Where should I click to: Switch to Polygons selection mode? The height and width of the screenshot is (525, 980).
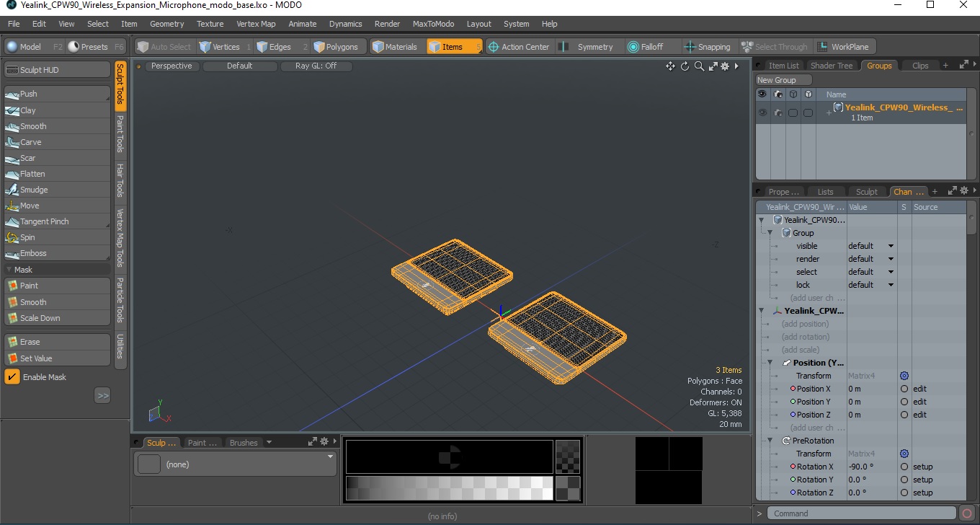pyautogui.click(x=336, y=47)
